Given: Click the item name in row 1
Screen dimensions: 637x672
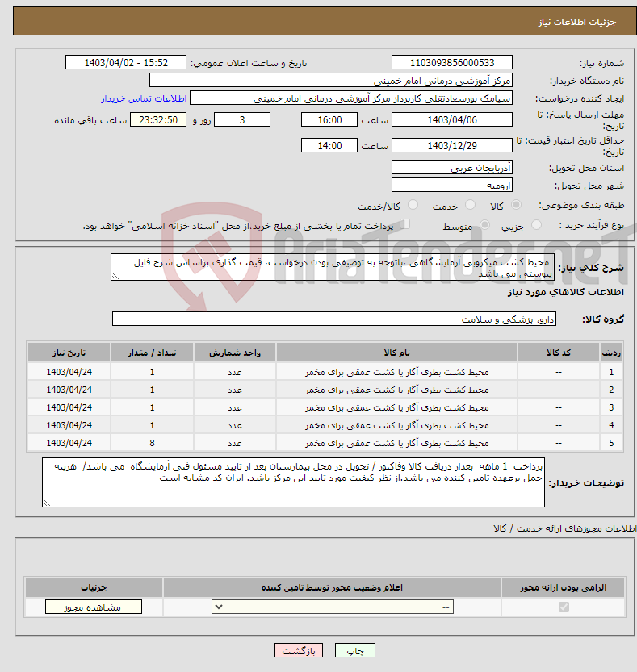Looking at the screenshot, I should pyautogui.click(x=396, y=373).
